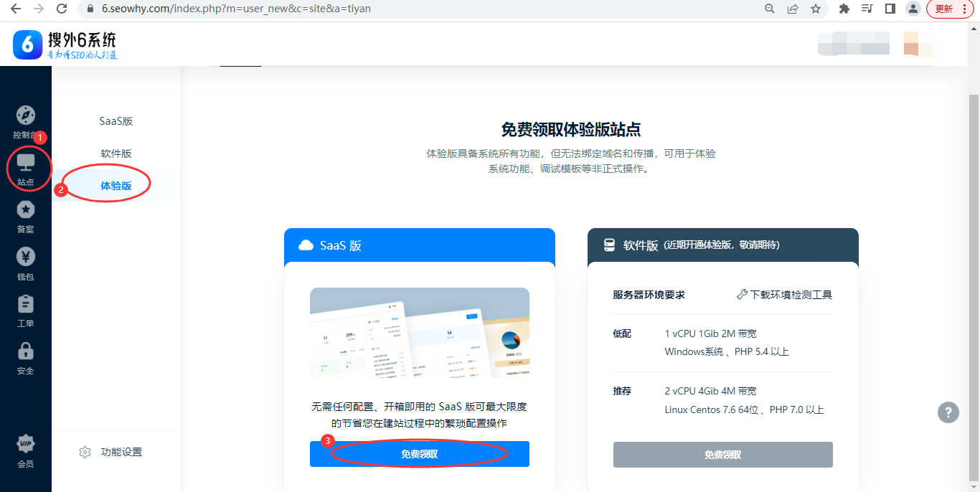Screen dimensions: 980x492
Task: Click the 搜外6系统 logo
Action: 65,44
